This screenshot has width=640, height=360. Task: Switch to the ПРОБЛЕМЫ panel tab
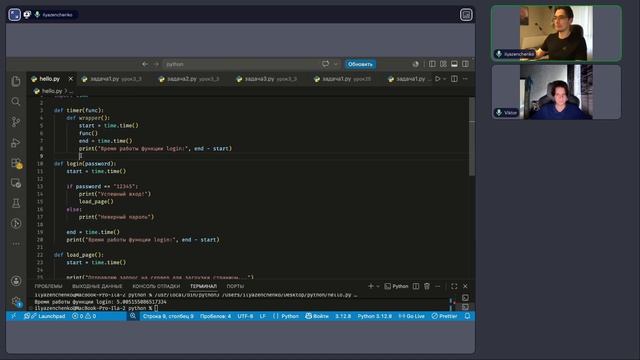tap(49, 286)
